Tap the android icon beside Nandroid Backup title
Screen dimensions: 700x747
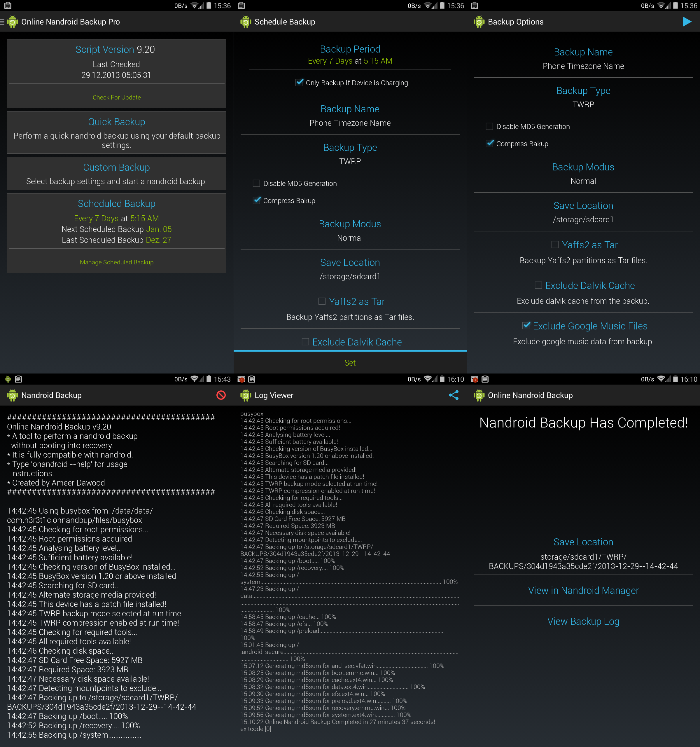(12, 395)
